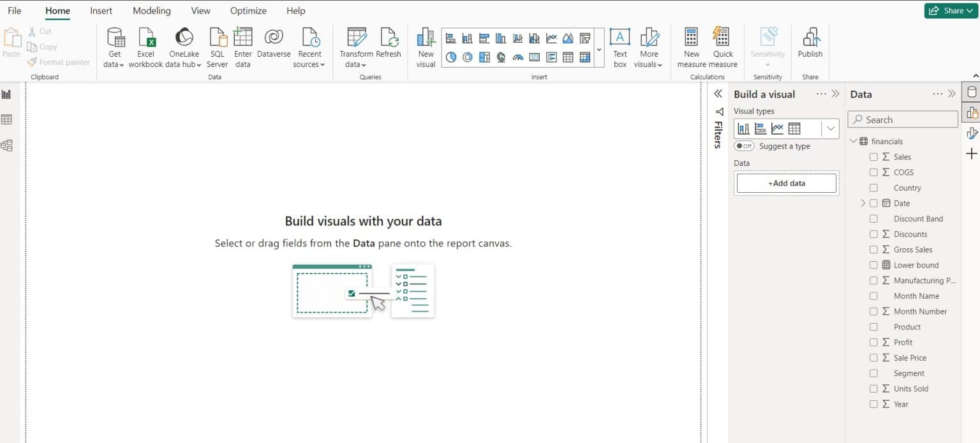Switch to the Insert tab
Image resolution: width=980 pixels, height=443 pixels.
(101, 11)
